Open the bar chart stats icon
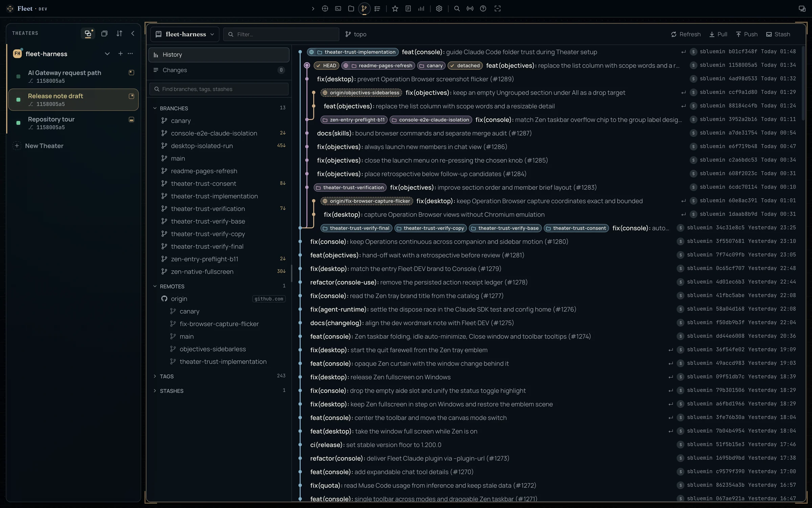Image resolution: width=812 pixels, height=508 pixels. pyautogui.click(x=421, y=9)
